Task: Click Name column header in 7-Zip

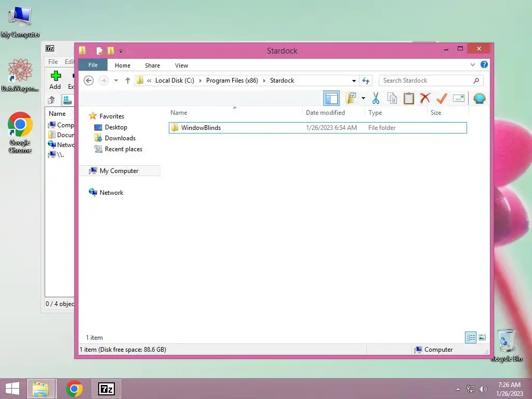Action: 57,114
